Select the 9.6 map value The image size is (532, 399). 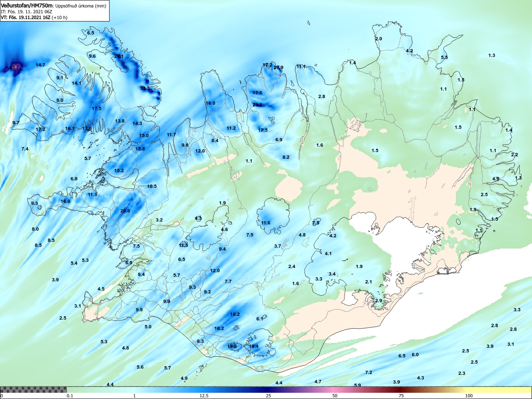(92, 56)
